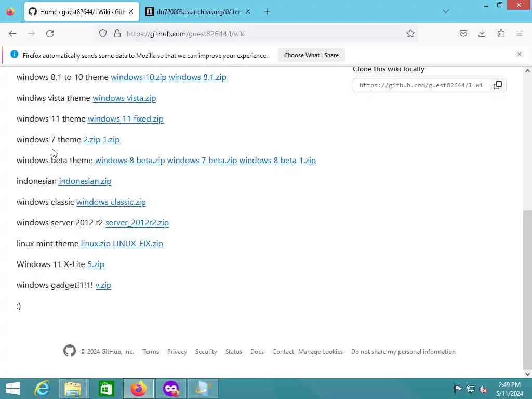Download windows 7 beta.zip

(x=202, y=160)
